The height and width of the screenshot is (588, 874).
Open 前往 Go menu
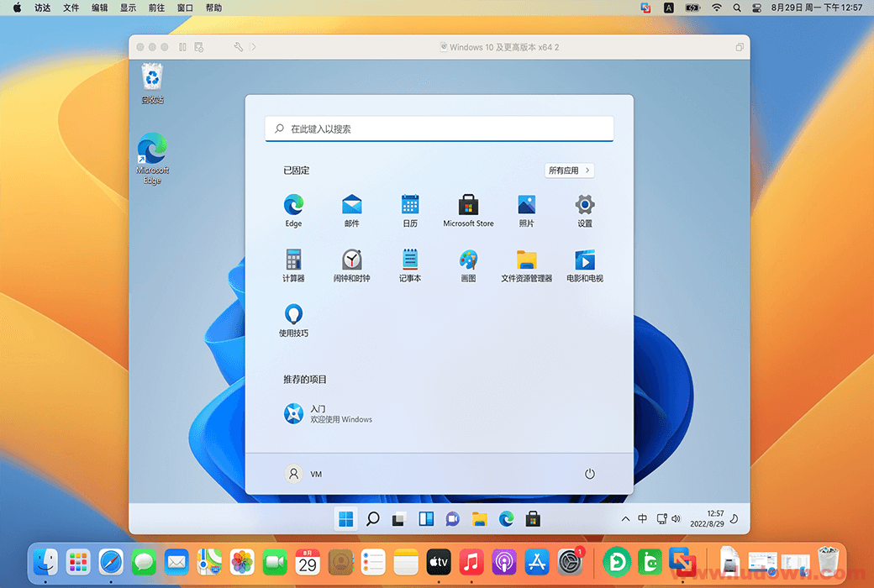(156, 8)
